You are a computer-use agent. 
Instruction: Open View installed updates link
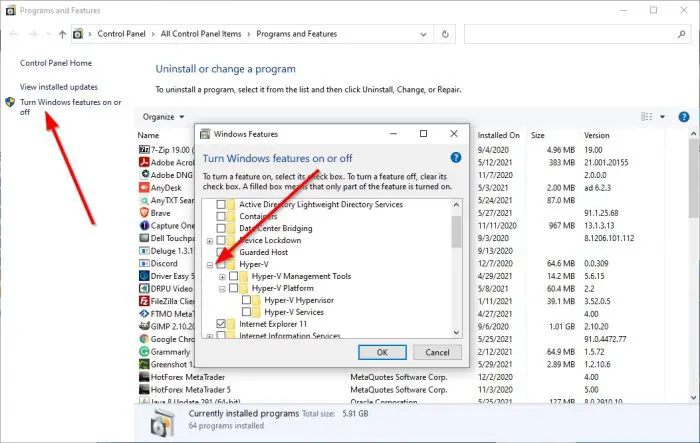click(x=58, y=87)
